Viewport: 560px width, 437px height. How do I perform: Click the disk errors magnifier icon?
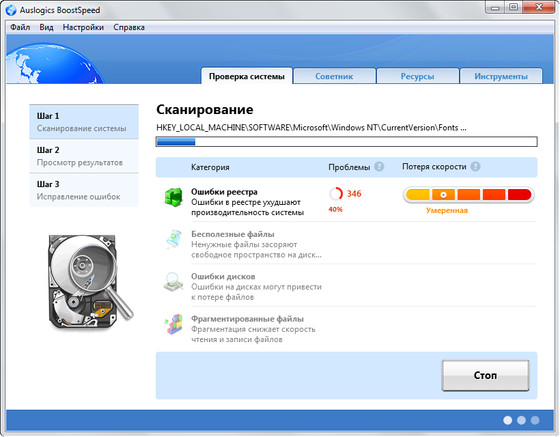coord(173,282)
